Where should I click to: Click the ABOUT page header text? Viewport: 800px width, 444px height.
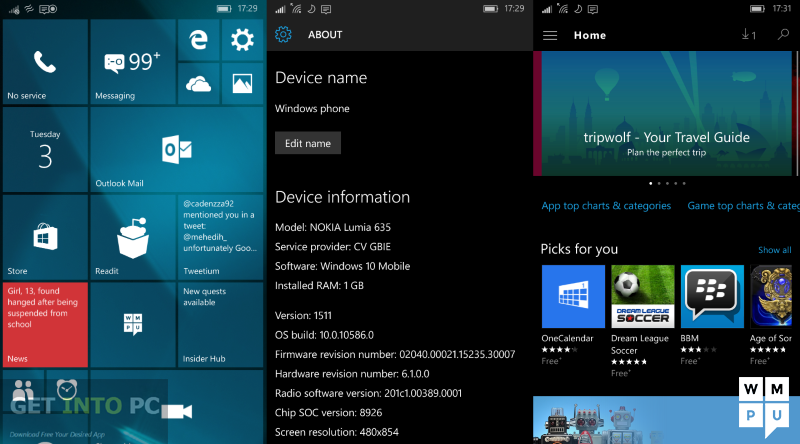pyautogui.click(x=325, y=35)
